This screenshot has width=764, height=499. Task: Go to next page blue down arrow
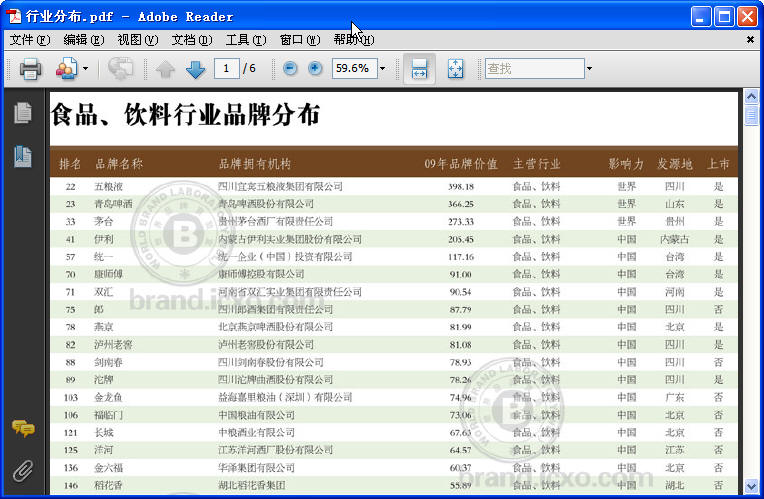coord(195,70)
